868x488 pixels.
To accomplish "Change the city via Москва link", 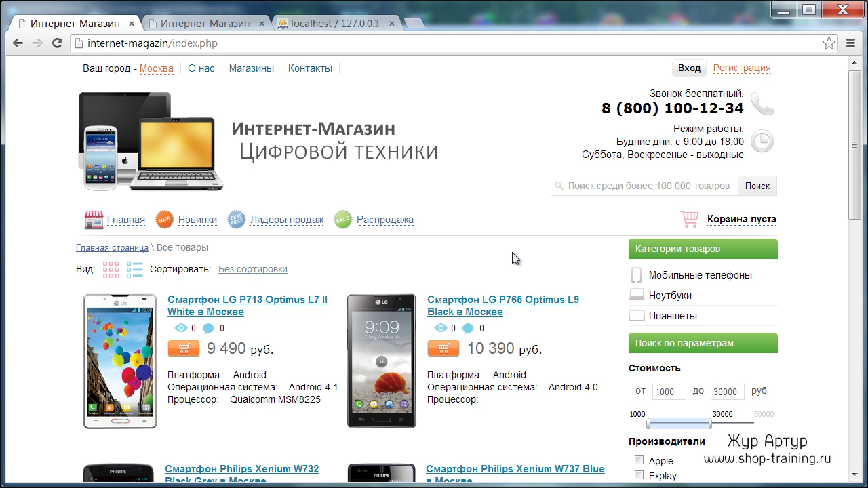I will [157, 68].
